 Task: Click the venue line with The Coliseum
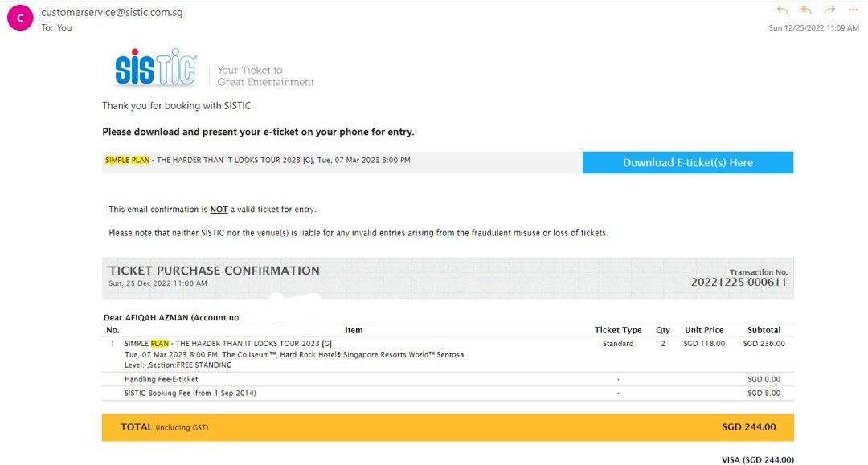(x=294, y=354)
